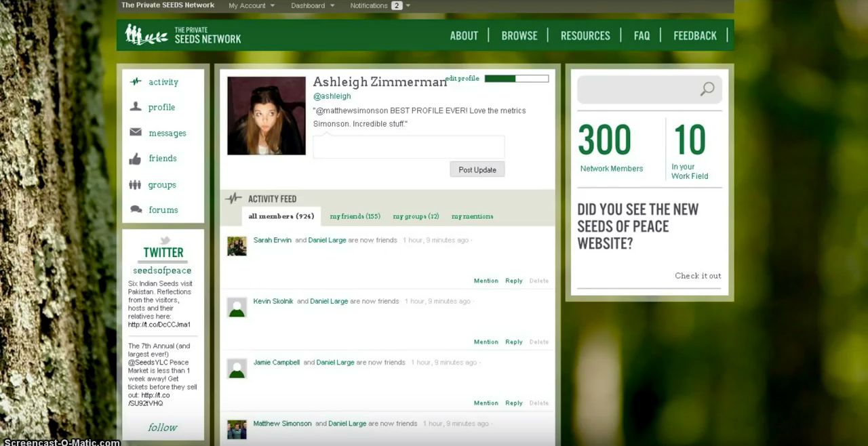Click the search magnifier icon
Viewport: 868px width, 446px height.
pos(707,89)
